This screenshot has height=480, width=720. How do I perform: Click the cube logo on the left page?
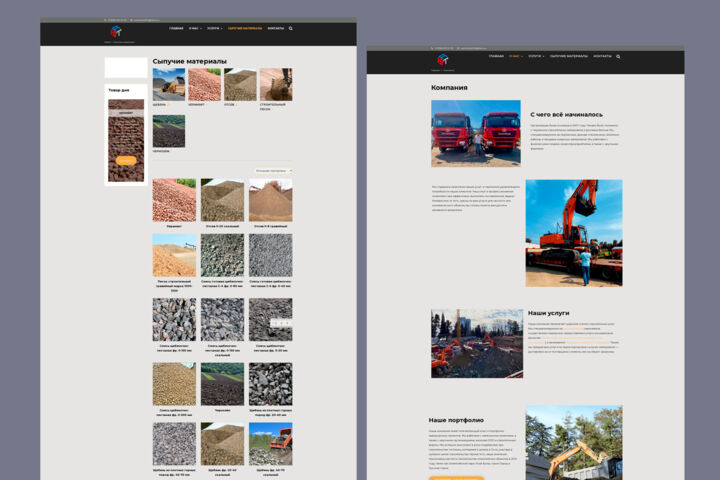click(x=116, y=31)
